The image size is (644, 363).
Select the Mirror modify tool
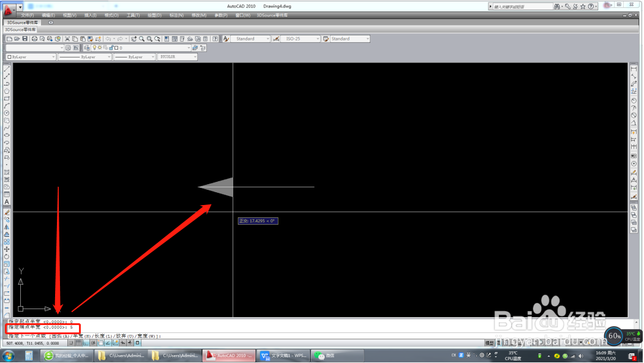7,227
